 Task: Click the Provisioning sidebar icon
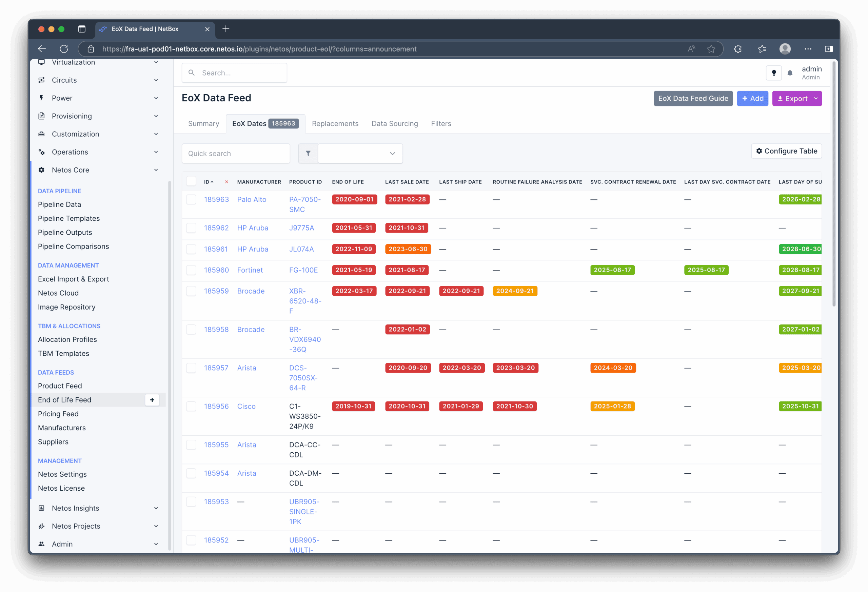41,116
